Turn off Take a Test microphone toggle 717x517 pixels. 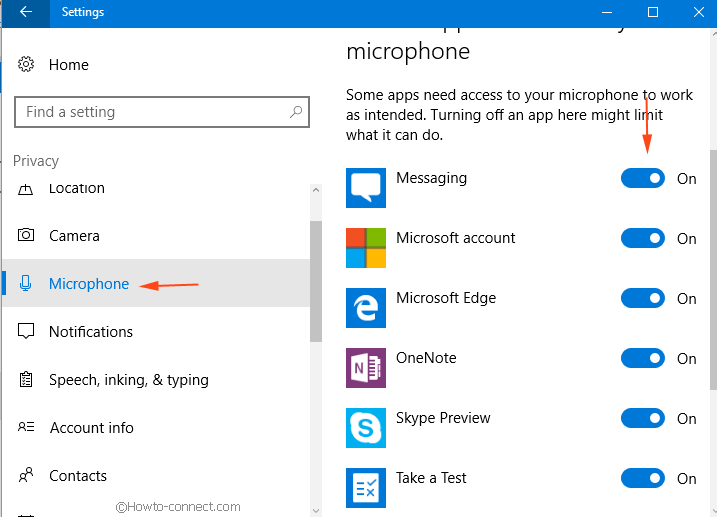pyautogui.click(x=642, y=478)
